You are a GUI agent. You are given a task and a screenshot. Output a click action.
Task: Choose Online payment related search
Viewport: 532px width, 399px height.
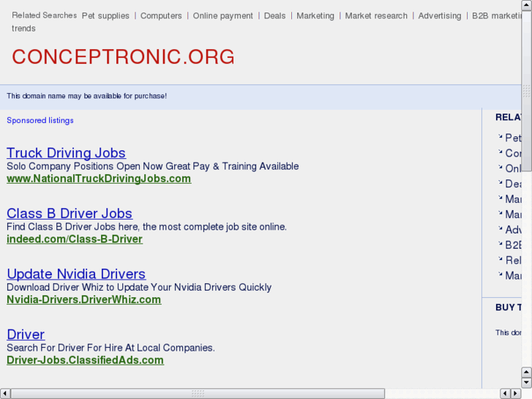[x=223, y=16]
